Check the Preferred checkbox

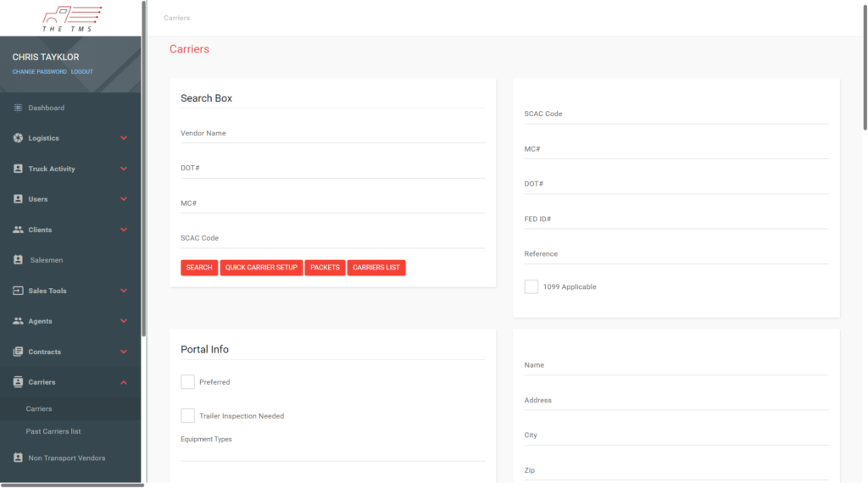[x=188, y=382]
